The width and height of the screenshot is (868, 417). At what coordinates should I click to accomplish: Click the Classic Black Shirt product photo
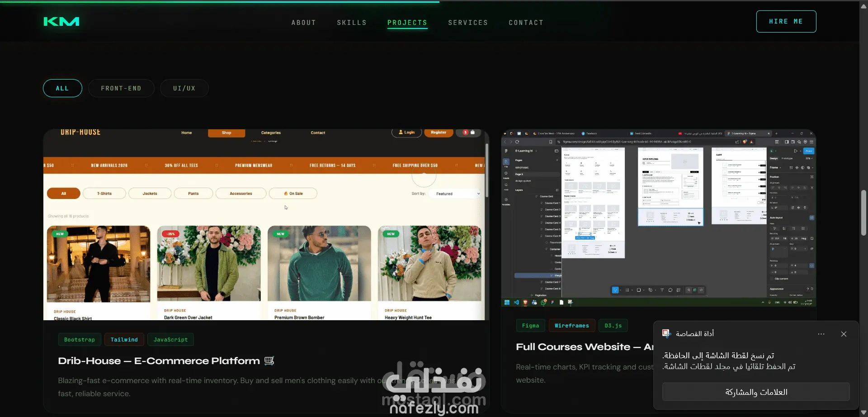[99, 264]
